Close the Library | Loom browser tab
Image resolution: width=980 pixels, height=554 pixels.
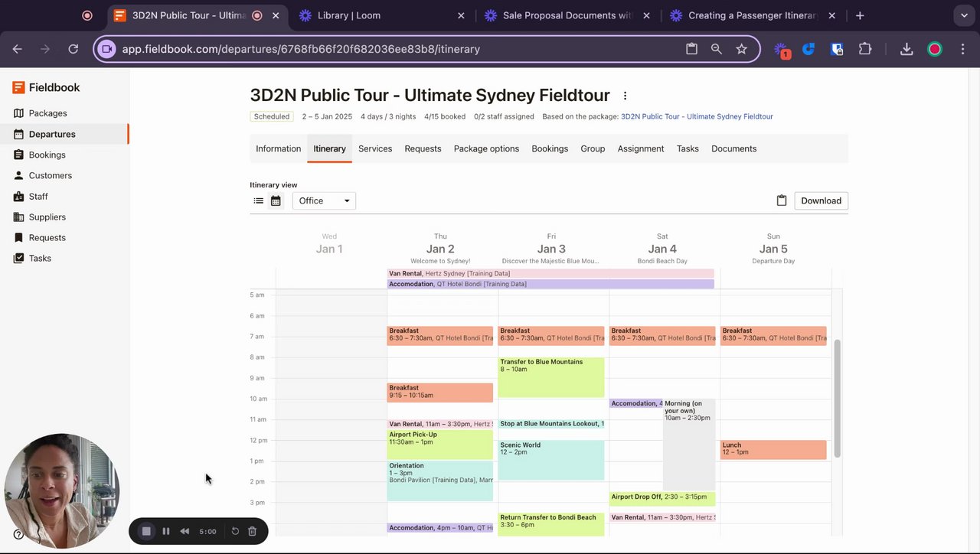[x=461, y=15]
